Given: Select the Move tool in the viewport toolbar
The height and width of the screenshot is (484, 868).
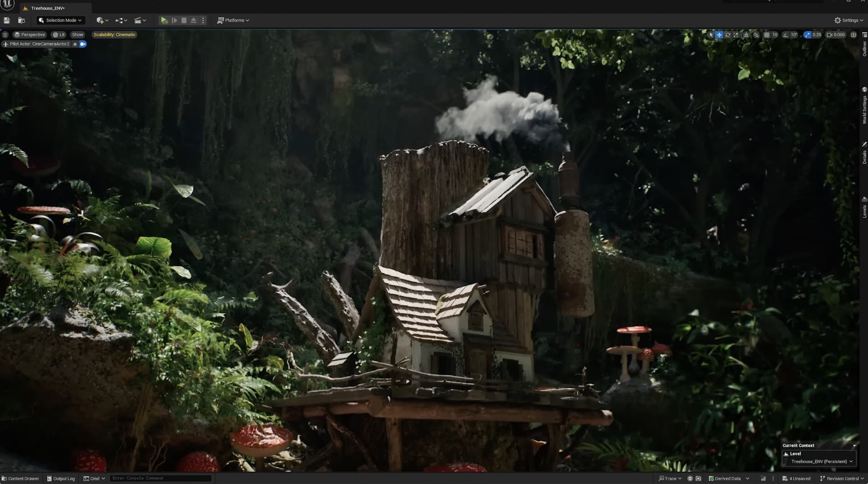Looking at the screenshot, I should 719,35.
